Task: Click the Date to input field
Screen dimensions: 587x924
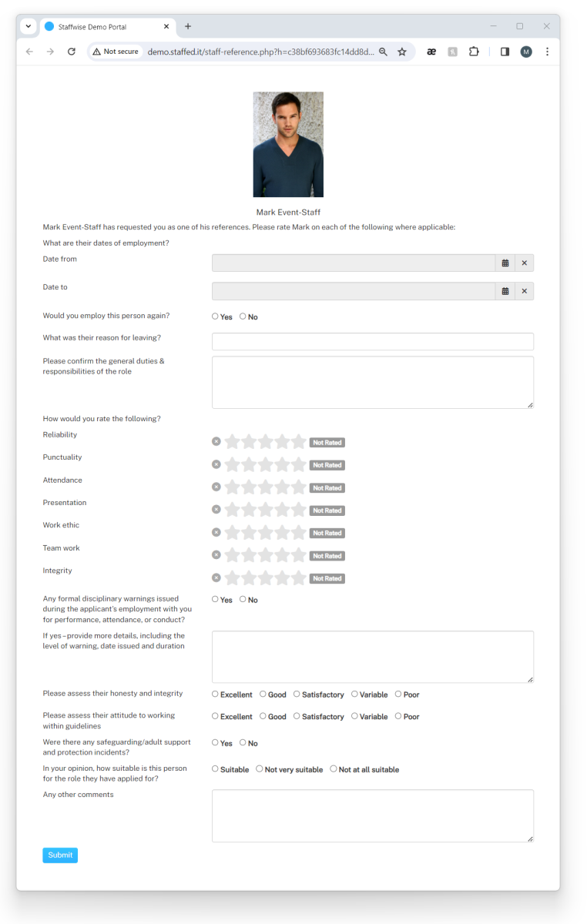Action: pos(354,291)
